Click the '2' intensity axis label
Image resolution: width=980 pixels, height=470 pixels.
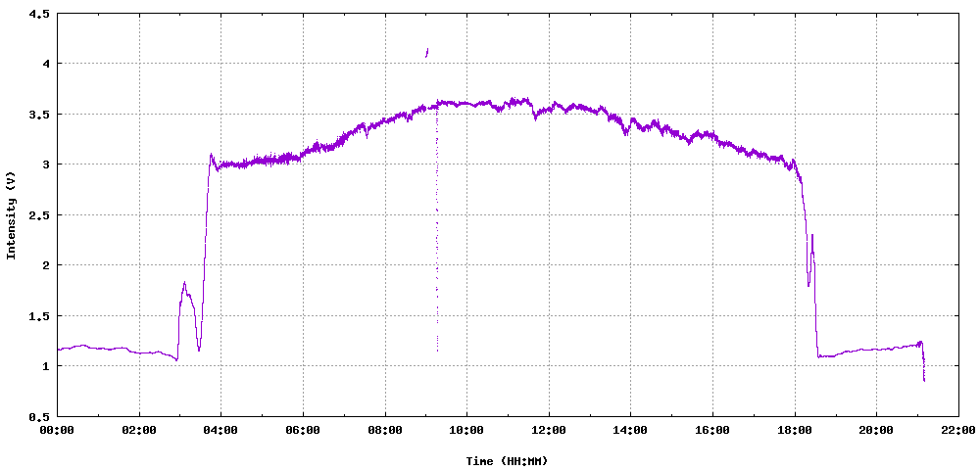coord(46,265)
